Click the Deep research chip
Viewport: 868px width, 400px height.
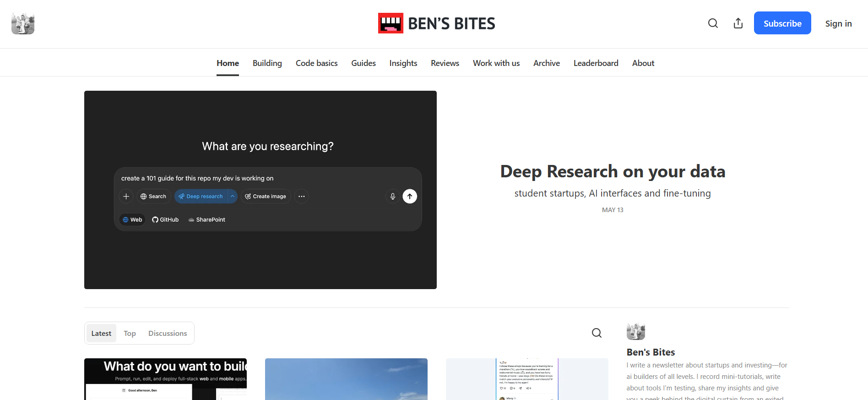click(201, 197)
